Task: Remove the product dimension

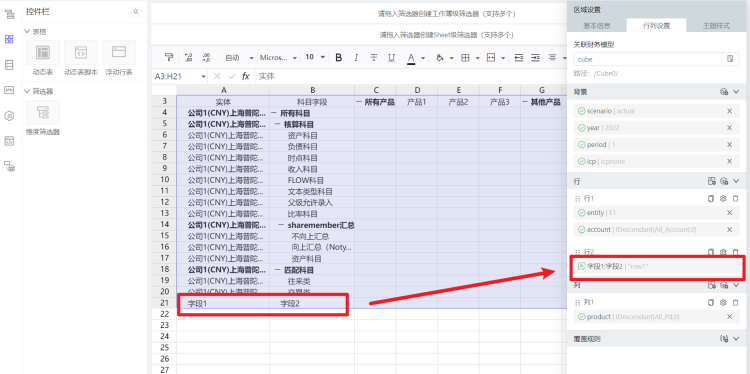Action: pos(729,317)
